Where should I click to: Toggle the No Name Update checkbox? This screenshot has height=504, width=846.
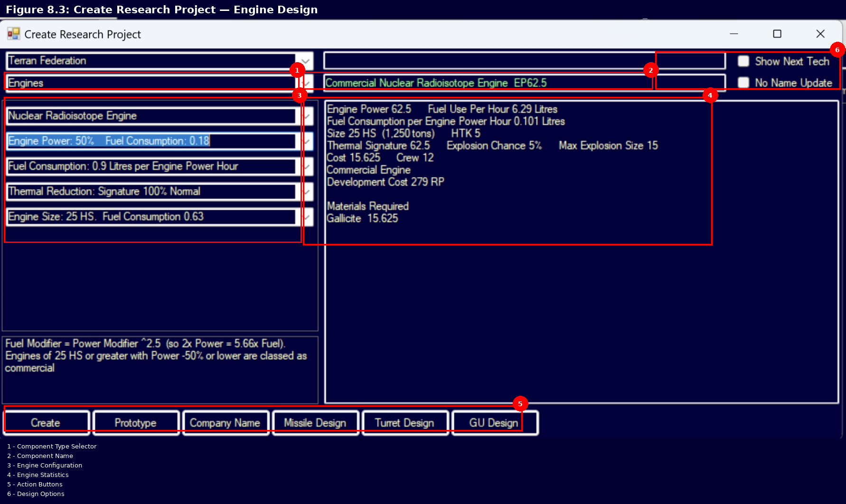[x=743, y=83]
